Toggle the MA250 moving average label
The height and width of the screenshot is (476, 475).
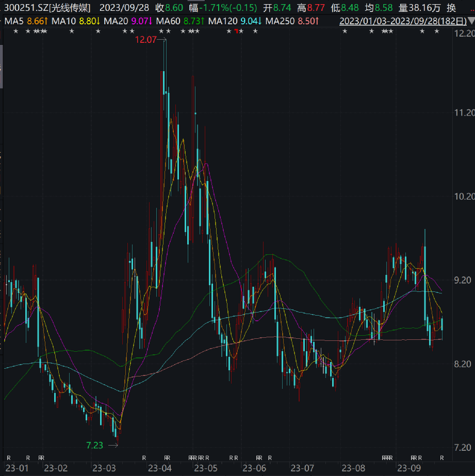click(292, 21)
